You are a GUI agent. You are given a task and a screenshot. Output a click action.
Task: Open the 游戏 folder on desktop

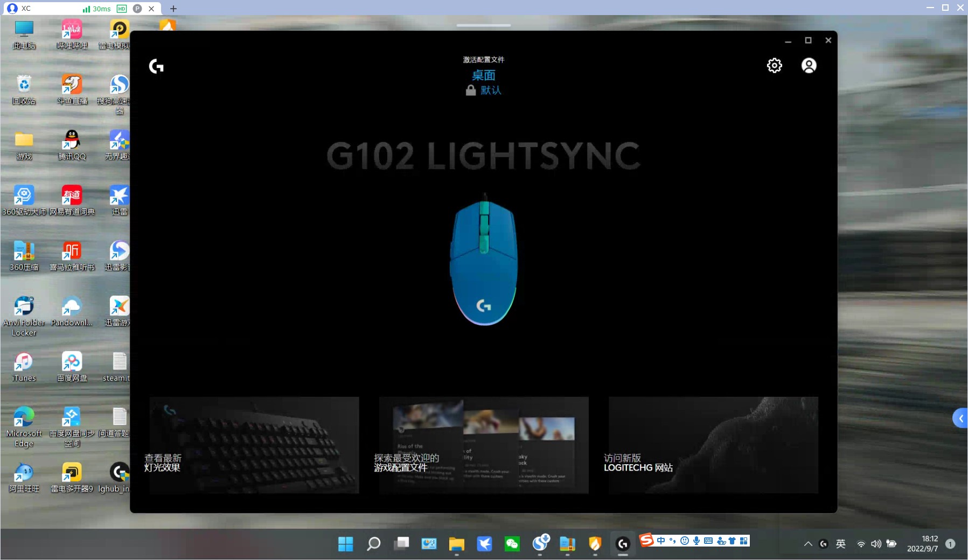point(24,145)
